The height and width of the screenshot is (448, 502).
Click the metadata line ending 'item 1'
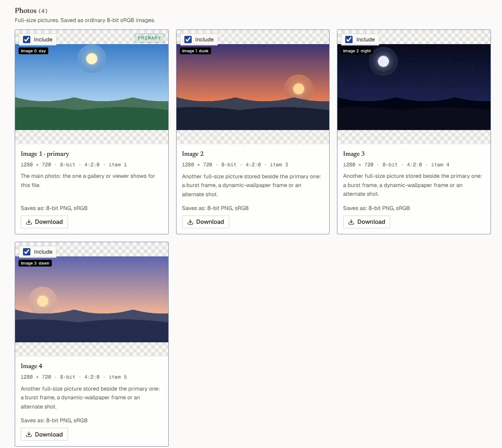click(74, 165)
